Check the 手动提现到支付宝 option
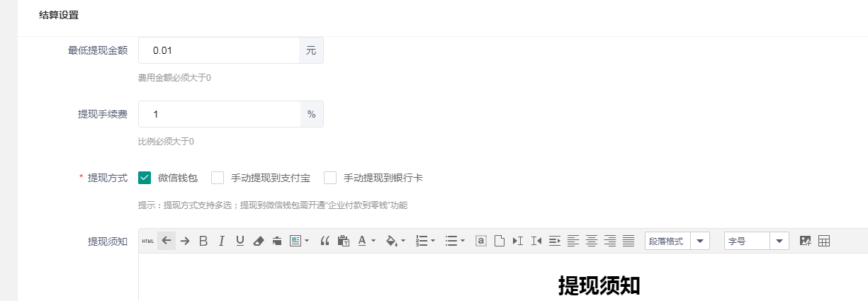 click(x=218, y=178)
